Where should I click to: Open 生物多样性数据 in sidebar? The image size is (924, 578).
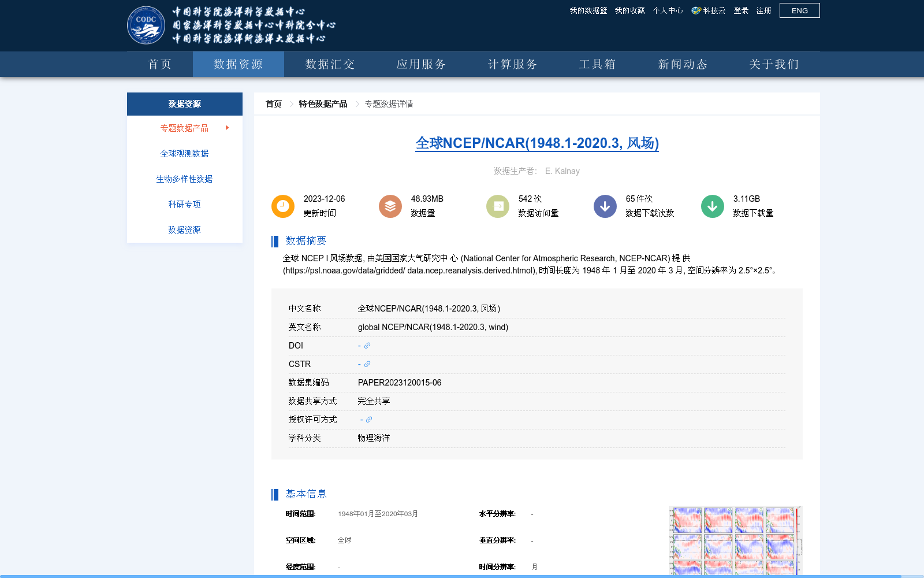tap(184, 179)
